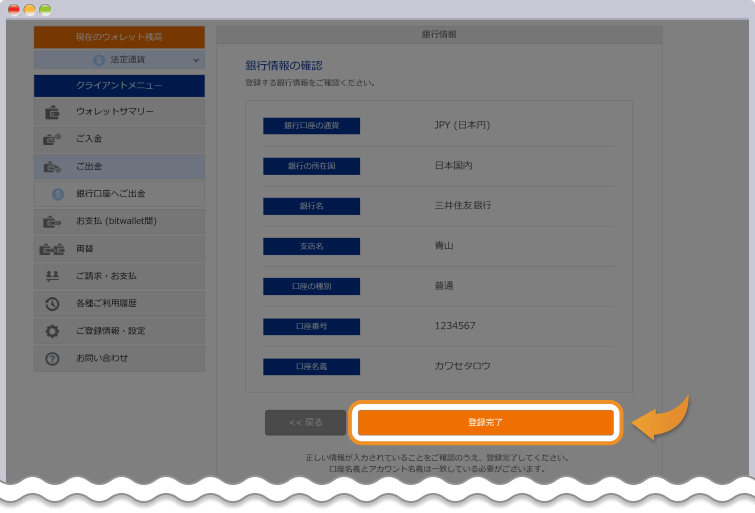Click the 銀行口座の通貨 label
Image resolution: width=755 pixels, height=513 pixels.
[312, 126]
